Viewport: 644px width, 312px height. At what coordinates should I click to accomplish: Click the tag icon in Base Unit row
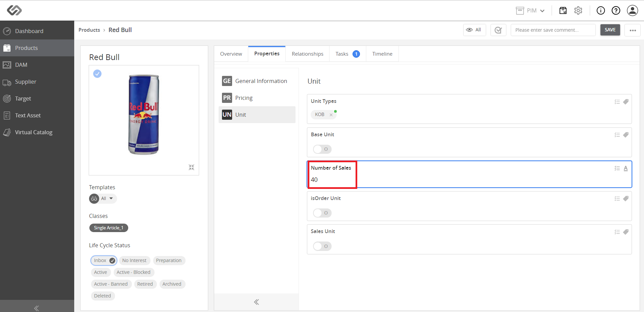tap(626, 135)
